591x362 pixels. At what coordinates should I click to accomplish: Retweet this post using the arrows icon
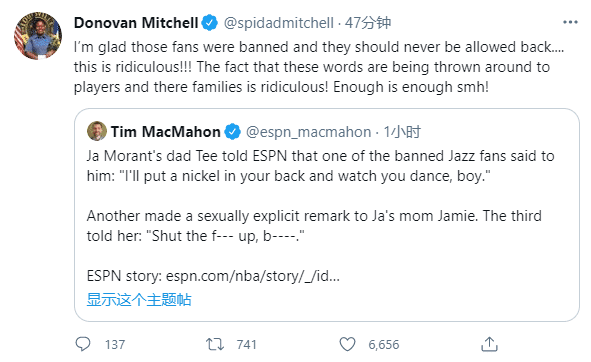(x=215, y=344)
